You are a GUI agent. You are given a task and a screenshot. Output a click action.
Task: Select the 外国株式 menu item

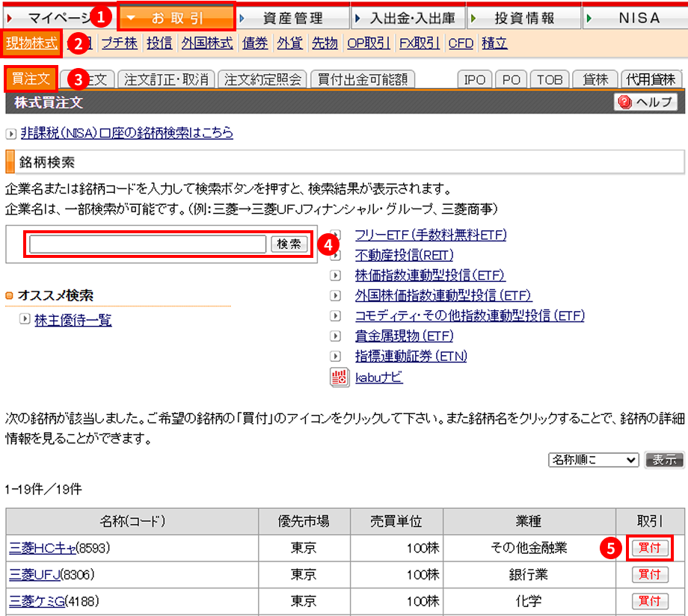click(x=208, y=43)
